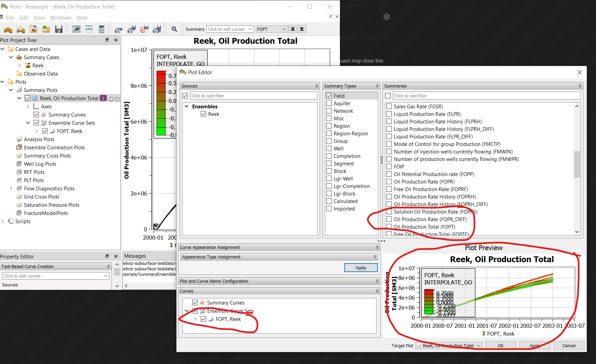The width and height of the screenshot is (596, 364).
Task: Save the project using the Save icon
Action: pyautogui.click(x=59, y=29)
